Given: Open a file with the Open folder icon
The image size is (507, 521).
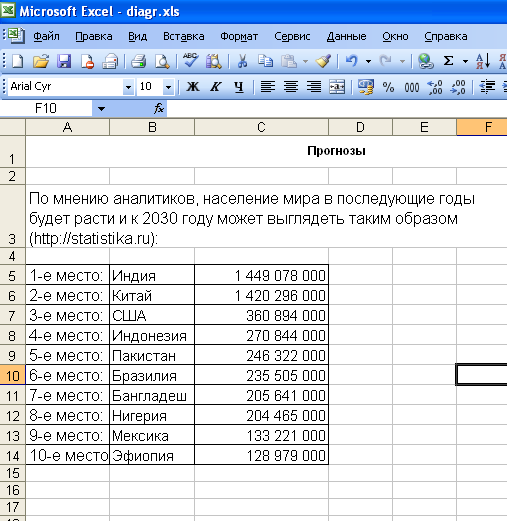Looking at the screenshot, I should (x=41, y=61).
